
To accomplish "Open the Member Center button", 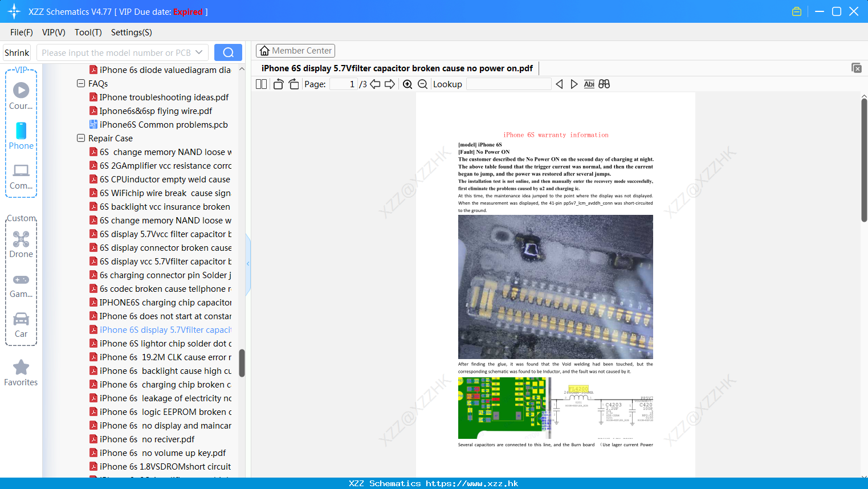I will 295,51.
